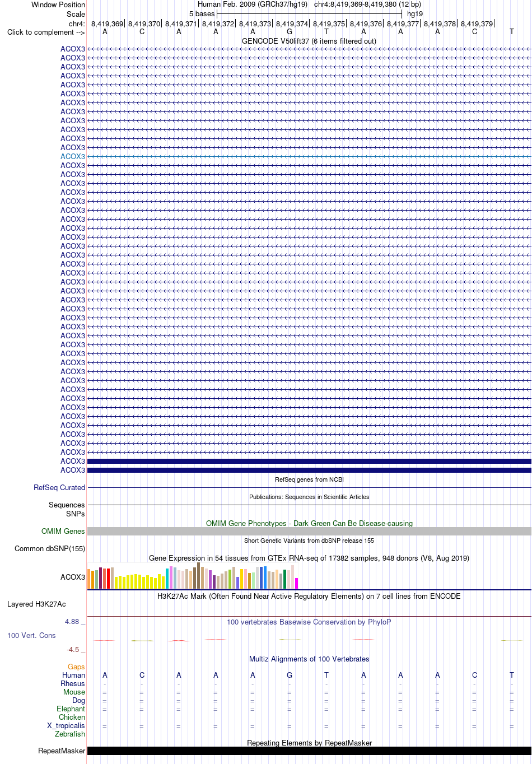This screenshot has width=532, height=764.
Task: Click the G base in the Human row
Action: pos(290,676)
